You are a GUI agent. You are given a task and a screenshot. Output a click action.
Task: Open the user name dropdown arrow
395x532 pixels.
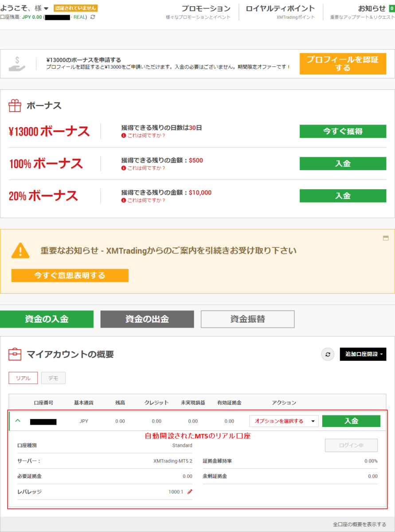[x=46, y=8]
